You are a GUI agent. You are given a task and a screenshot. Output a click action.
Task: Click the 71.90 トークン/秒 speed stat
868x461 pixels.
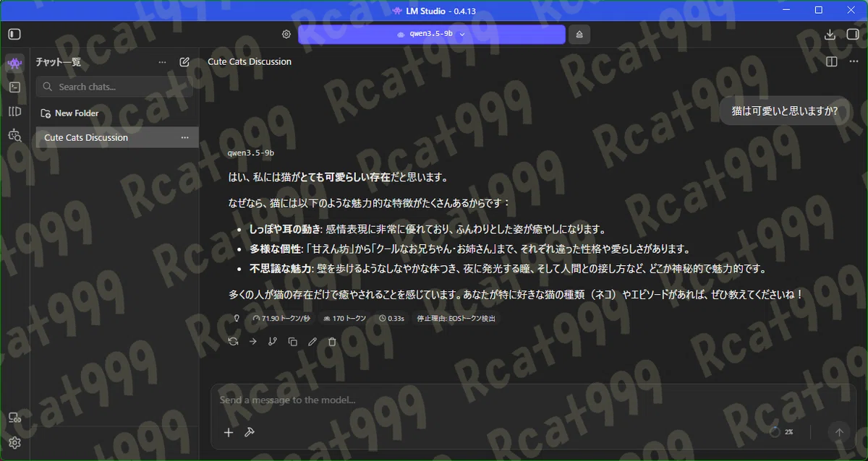tap(281, 319)
